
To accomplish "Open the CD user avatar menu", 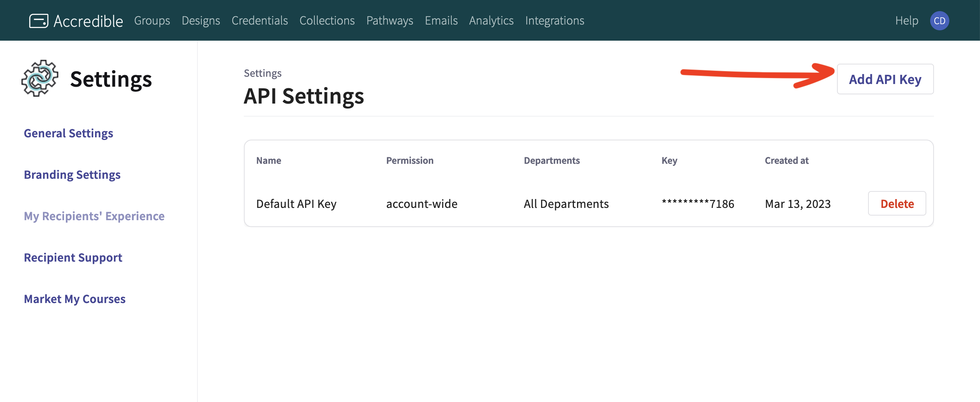I will tap(939, 21).
